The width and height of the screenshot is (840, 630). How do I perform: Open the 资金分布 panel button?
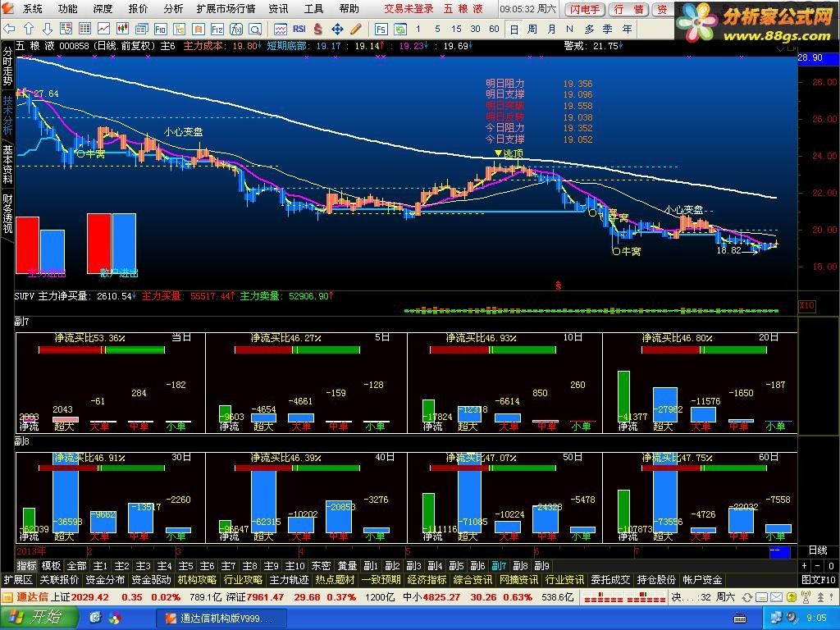pyautogui.click(x=105, y=580)
